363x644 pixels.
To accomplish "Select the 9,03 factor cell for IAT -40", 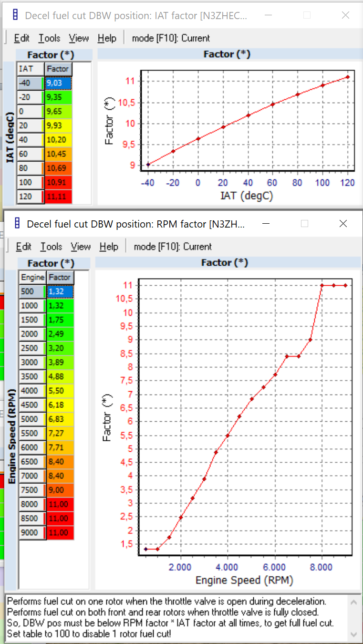I will [x=59, y=83].
